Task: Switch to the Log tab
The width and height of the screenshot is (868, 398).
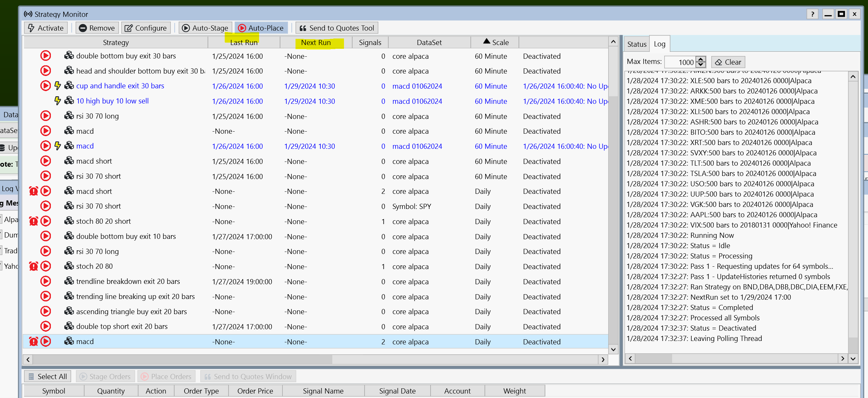Action: point(659,44)
